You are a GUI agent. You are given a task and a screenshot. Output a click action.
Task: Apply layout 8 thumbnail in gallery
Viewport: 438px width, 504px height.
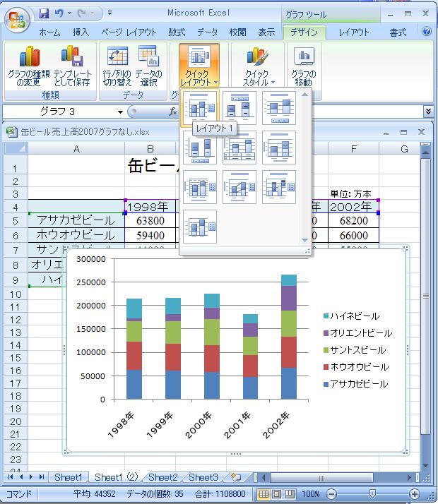[239, 187]
